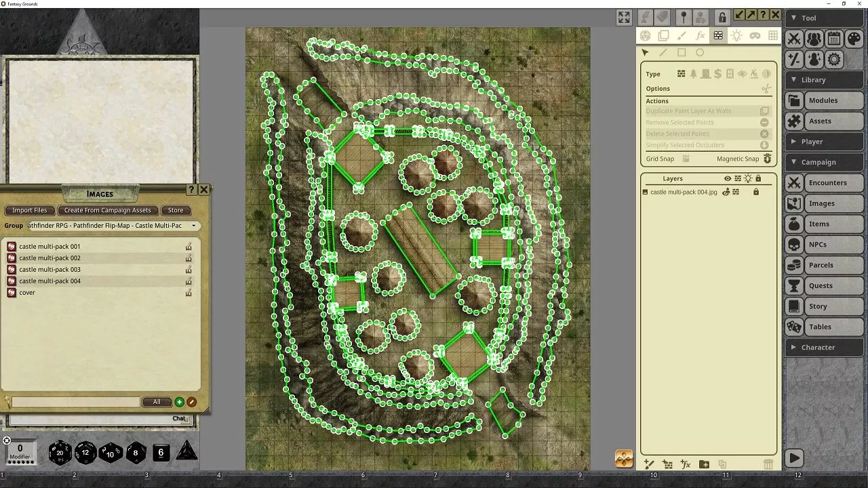Expand the Player section
This screenshot has width=868, height=488.
point(824,142)
